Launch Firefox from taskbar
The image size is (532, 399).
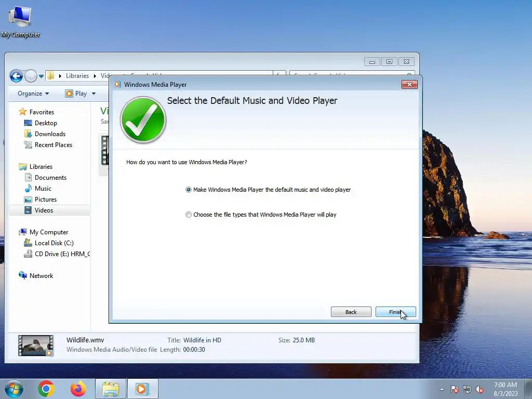78,389
